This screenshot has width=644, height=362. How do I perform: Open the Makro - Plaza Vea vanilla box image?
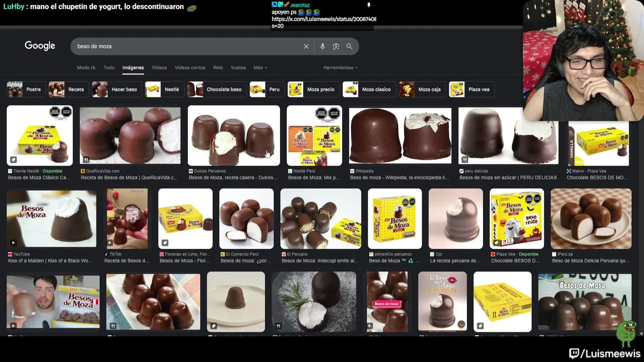pyautogui.click(x=599, y=143)
